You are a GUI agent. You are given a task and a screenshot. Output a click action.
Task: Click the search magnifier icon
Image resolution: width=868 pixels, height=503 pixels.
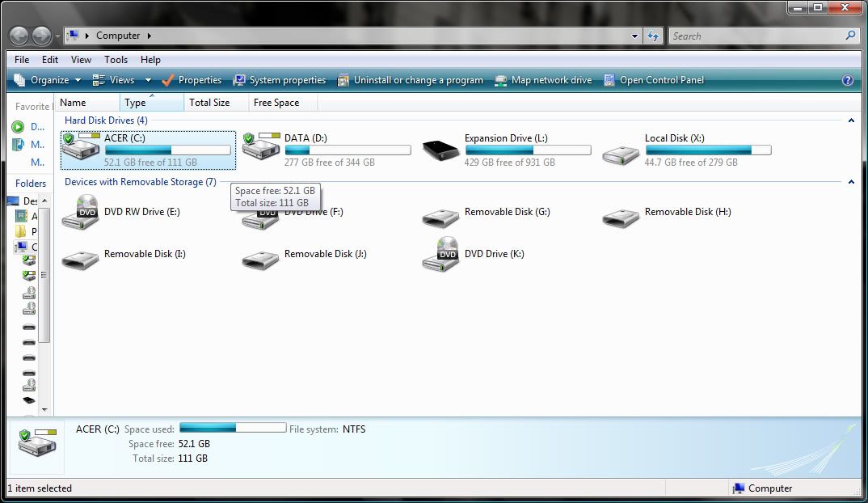coord(850,36)
